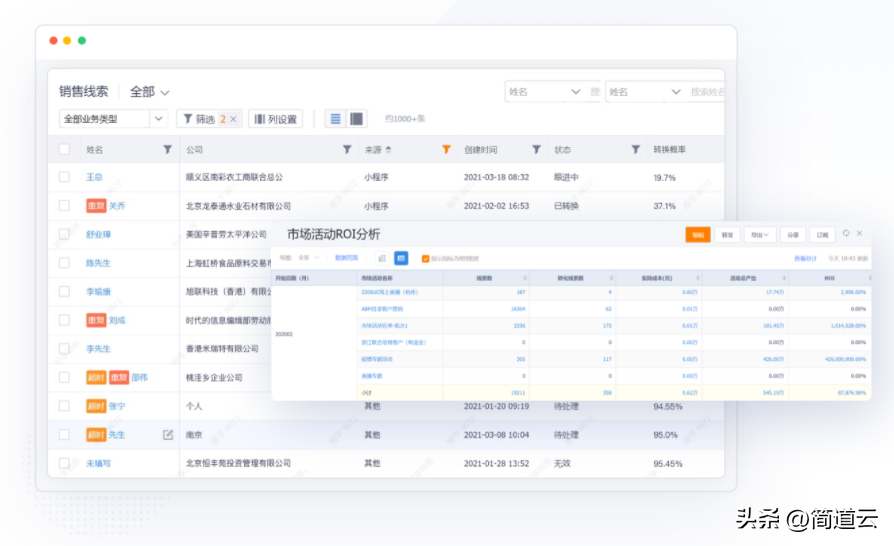Open lead 邵伟

140,377
